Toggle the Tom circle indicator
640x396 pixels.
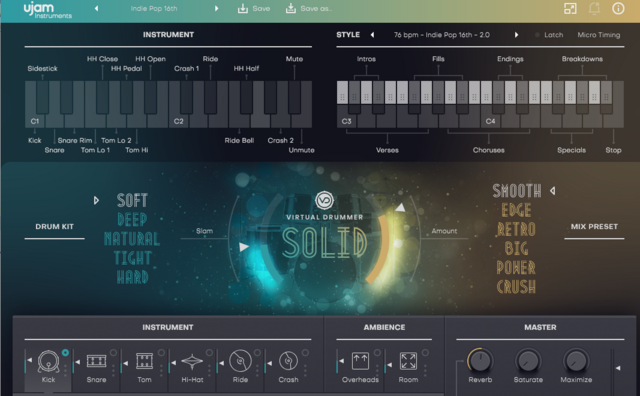[161, 353]
